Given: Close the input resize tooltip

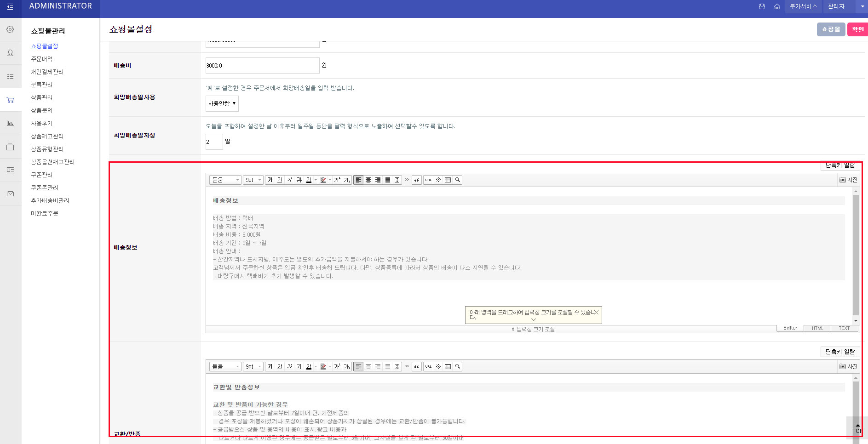Looking at the screenshot, I should [x=596, y=312].
